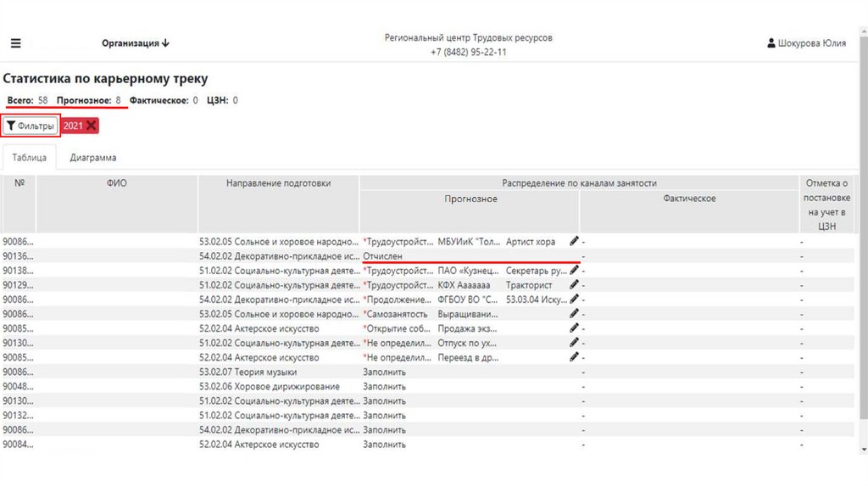Click Заполнить for Хоровое дирижирование row
This screenshot has width=868, height=487.
point(385,386)
